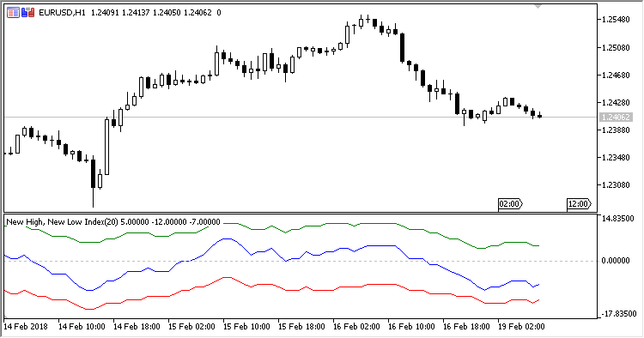Click the 1.25080 price scale value
The width and height of the screenshot is (644, 338).
pos(616,48)
